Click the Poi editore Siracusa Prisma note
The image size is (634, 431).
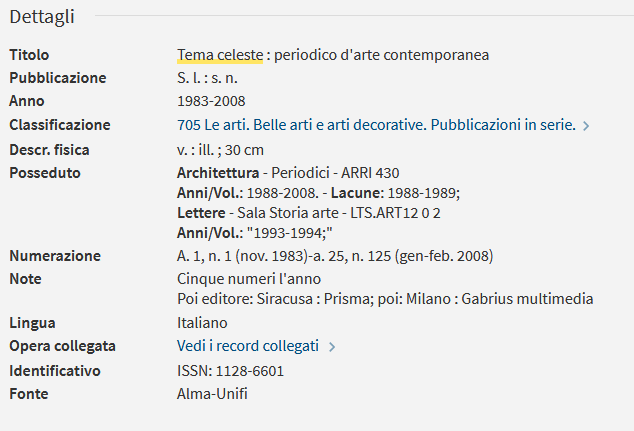click(385, 299)
